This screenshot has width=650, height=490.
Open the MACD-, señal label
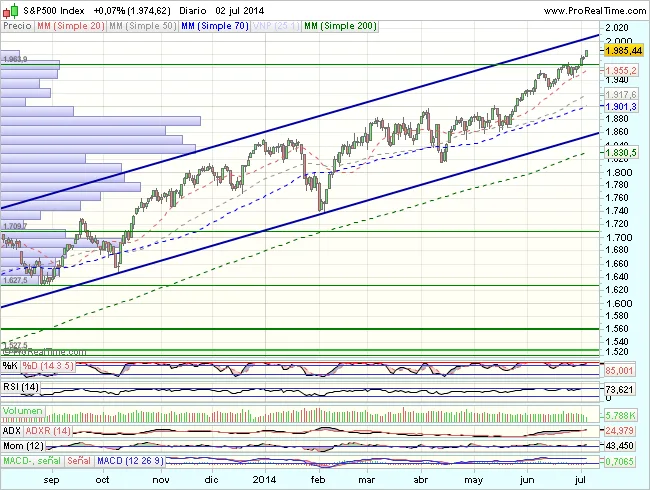[32, 461]
